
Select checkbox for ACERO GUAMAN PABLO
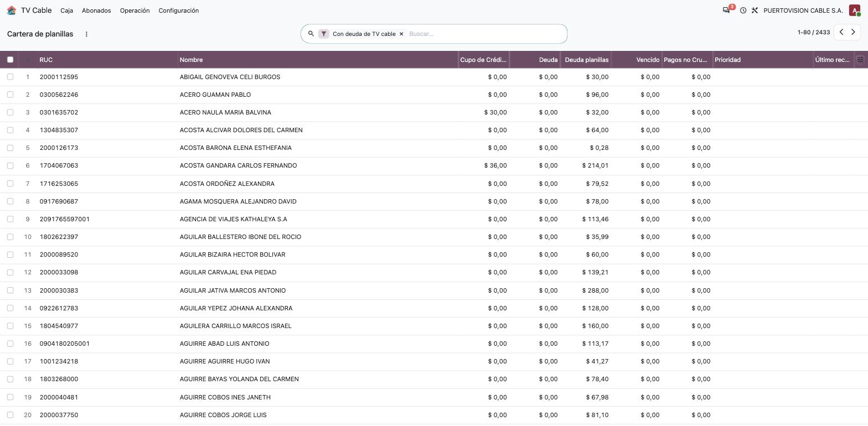click(x=10, y=95)
